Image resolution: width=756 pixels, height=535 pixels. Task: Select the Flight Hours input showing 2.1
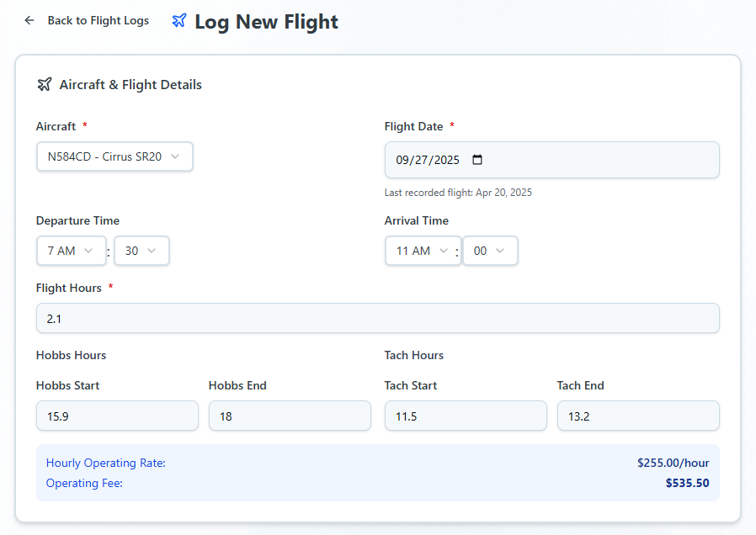(378, 318)
